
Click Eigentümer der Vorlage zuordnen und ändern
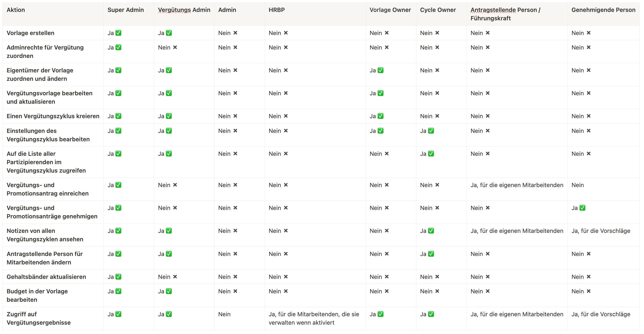[x=40, y=75]
